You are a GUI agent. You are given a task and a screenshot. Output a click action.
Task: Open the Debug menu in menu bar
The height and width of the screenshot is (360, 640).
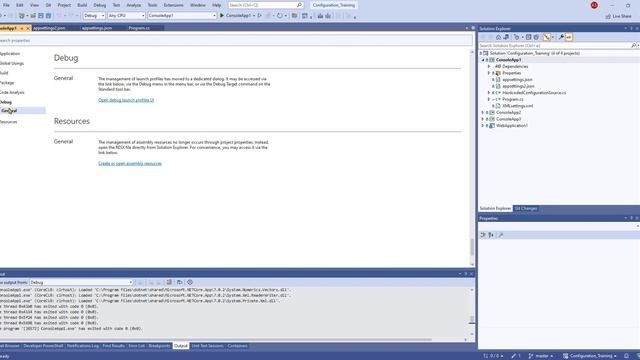click(x=100, y=5)
